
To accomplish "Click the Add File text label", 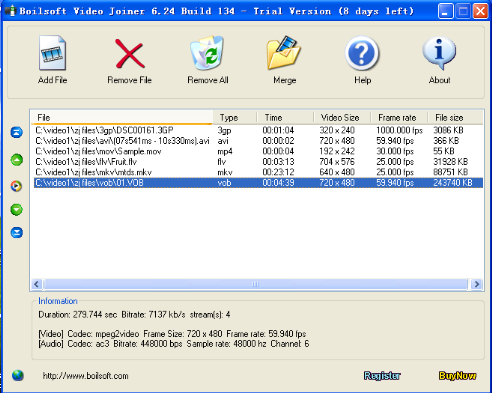I will tap(52, 80).
